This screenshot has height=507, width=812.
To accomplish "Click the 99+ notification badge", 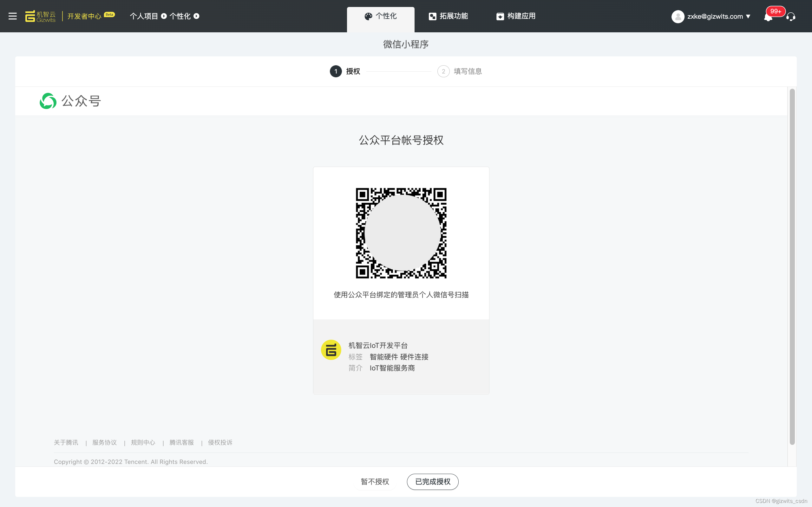I will pyautogui.click(x=776, y=11).
